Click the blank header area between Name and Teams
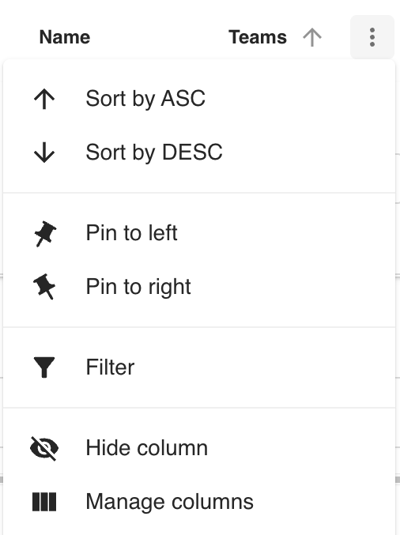Image resolution: width=400 pixels, height=535 pixels. (x=159, y=37)
